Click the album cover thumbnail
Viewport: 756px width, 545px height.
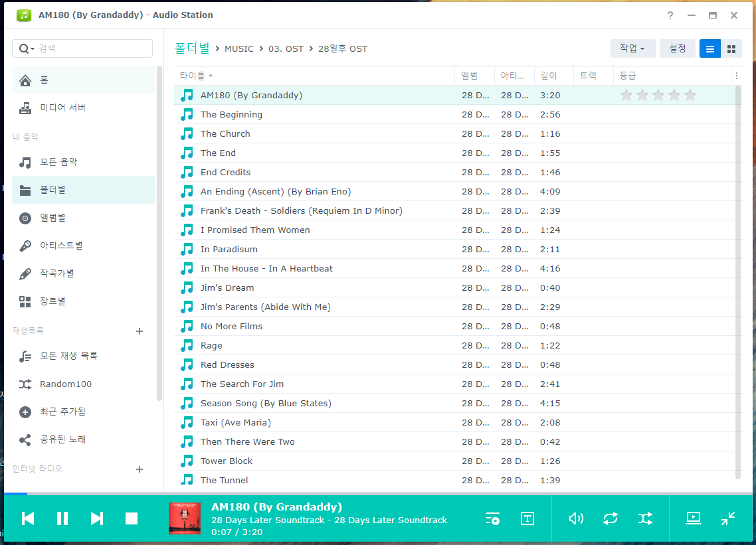[x=185, y=518]
